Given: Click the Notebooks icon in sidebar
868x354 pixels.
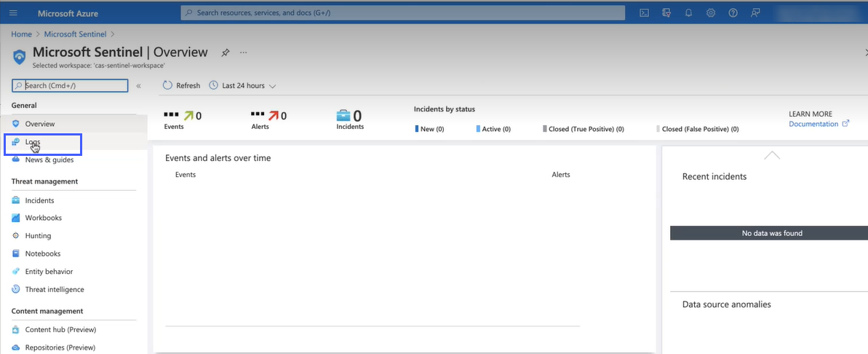Looking at the screenshot, I should coord(15,253).
